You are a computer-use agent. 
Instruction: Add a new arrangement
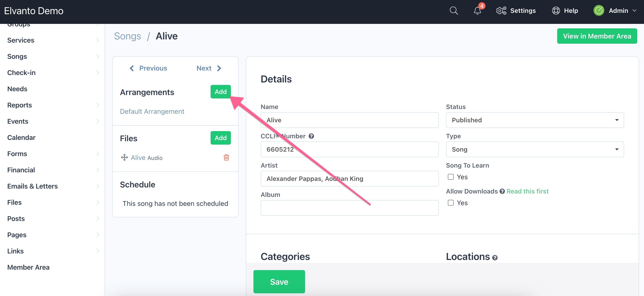[221, 92]
